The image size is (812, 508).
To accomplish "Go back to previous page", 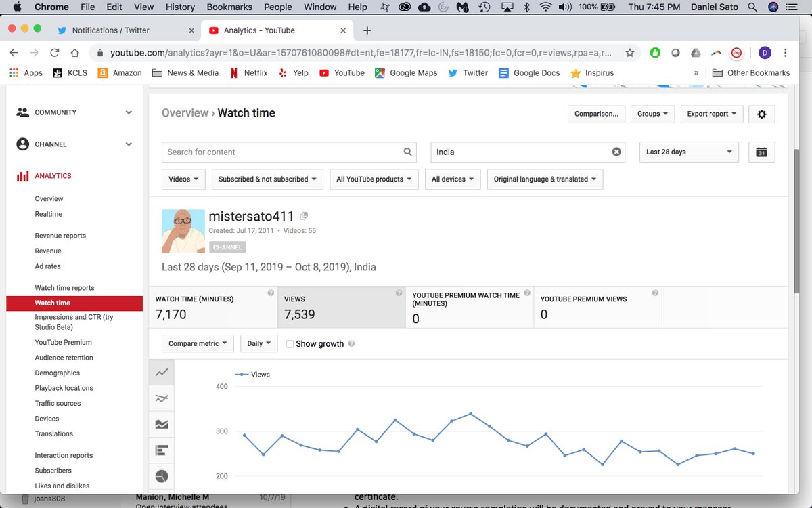I will pos(14,53).
